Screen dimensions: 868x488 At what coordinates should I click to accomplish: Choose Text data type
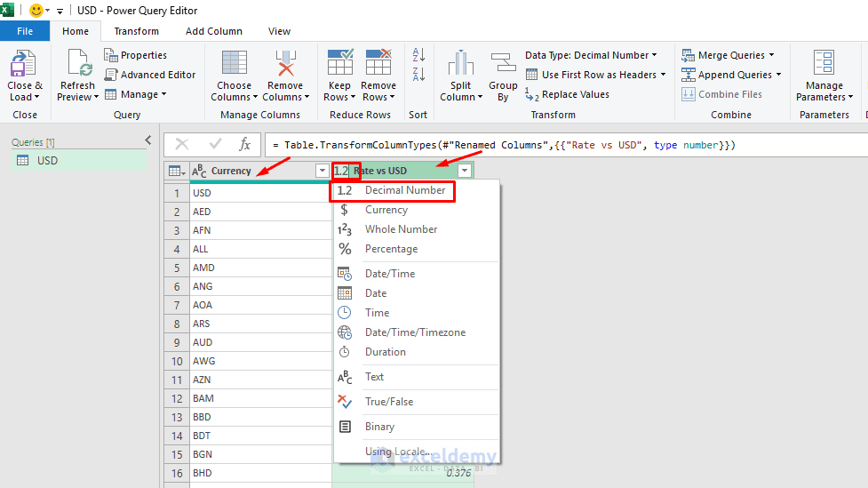point(417,377)
